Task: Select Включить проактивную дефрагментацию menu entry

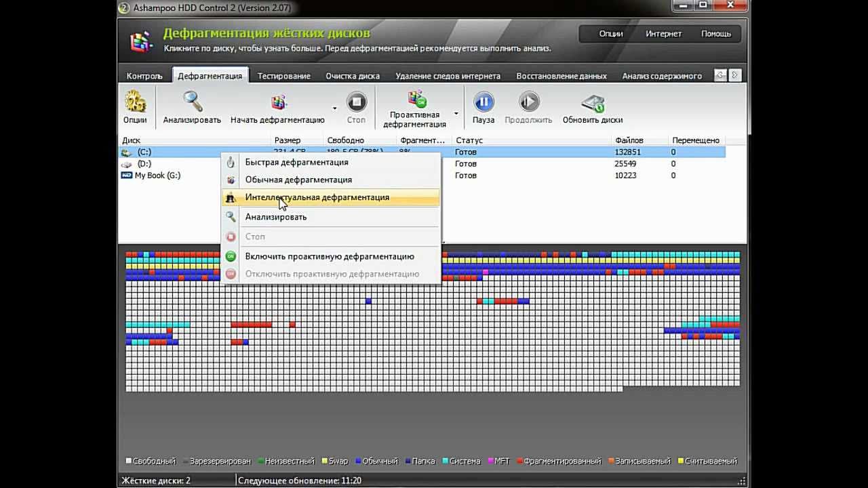Action: 331,256
